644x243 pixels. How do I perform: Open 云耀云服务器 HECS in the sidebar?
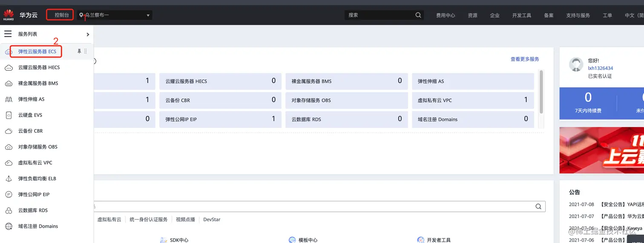coord(39,67)
